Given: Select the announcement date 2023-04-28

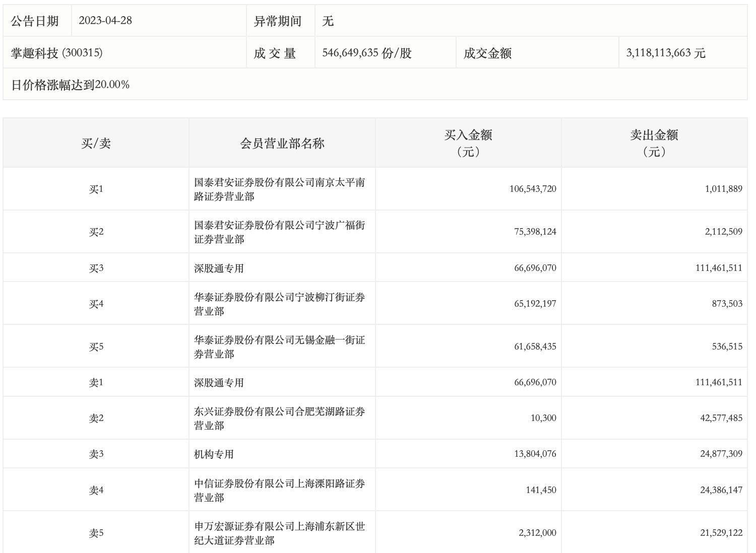Looking at the screenshot, I should (105, 21).
